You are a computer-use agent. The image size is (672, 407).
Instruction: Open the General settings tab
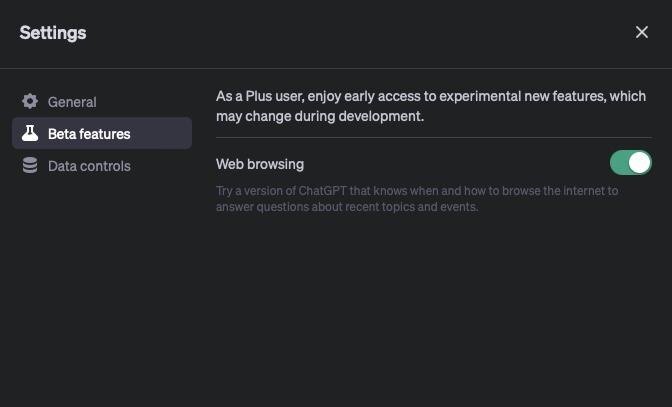[x=72, y=101]
